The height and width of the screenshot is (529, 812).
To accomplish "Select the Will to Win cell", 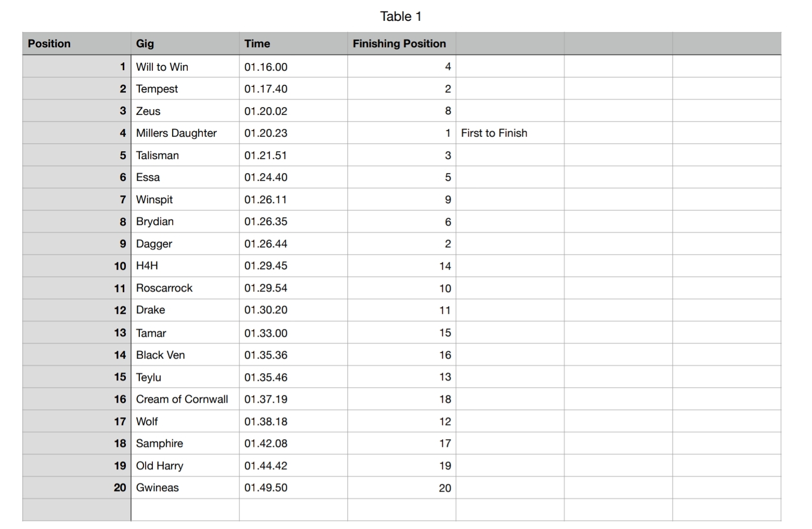I will pos(185,67).
